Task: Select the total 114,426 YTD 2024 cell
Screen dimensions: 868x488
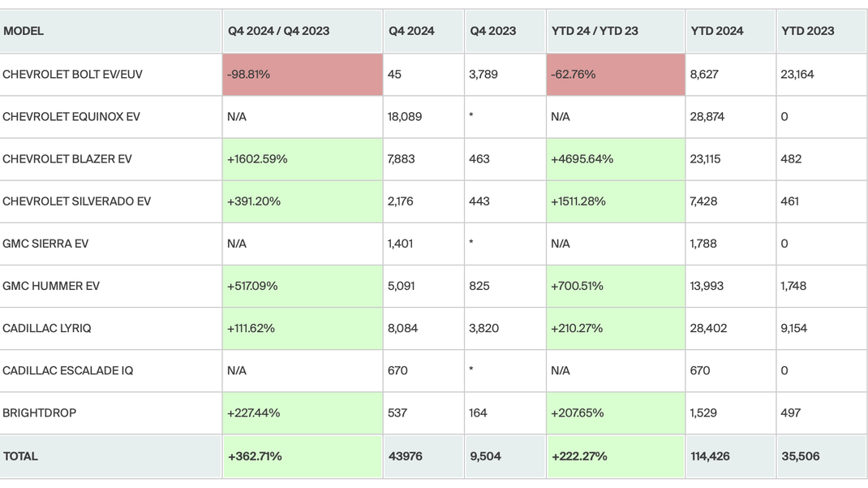Action: [x=711, y=456]
